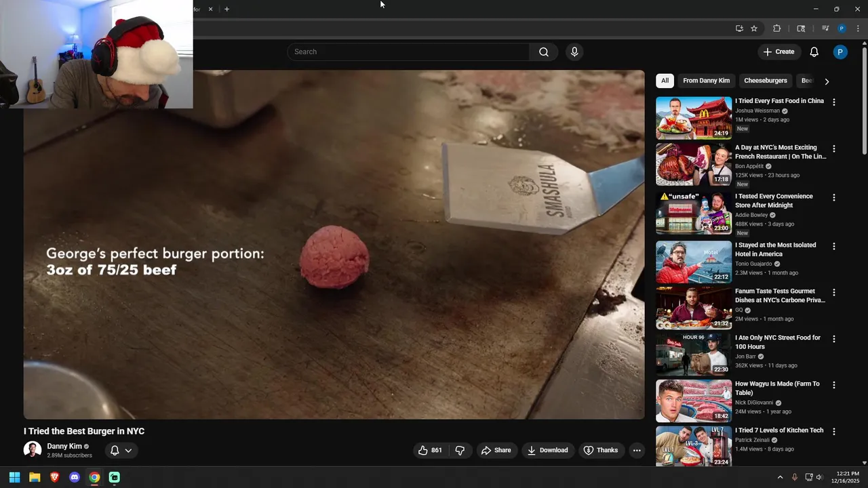Open Chrome profile P avatar in toolbar
This screenshot has height=488, width=868.
(842, 28)
